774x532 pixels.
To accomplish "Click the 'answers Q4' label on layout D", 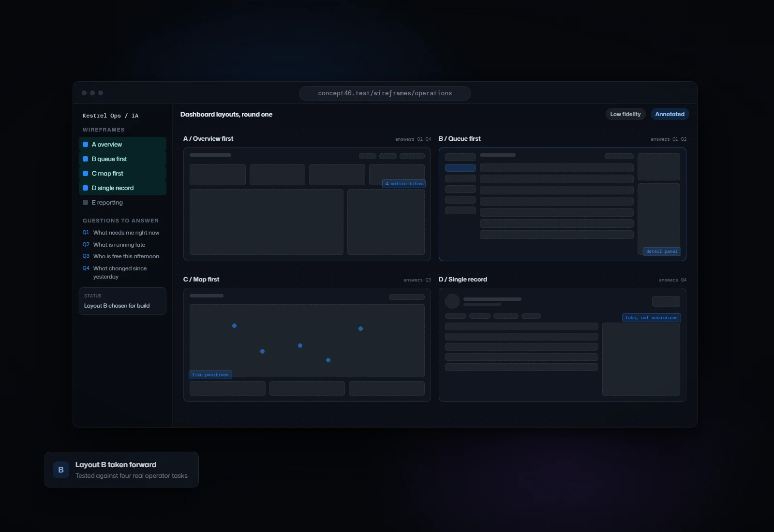I will click(673, 280).
